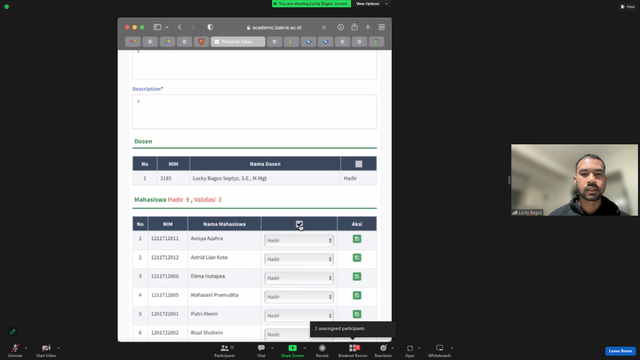The height and width of the screenshot is (360, 640).
Task: Save attendance for Putri Alwini
Action: click(357, 314)
